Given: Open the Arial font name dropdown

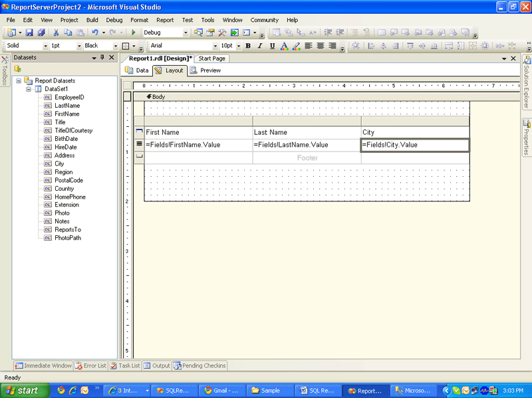Looking at the screenshot, I should click(215, 46).
